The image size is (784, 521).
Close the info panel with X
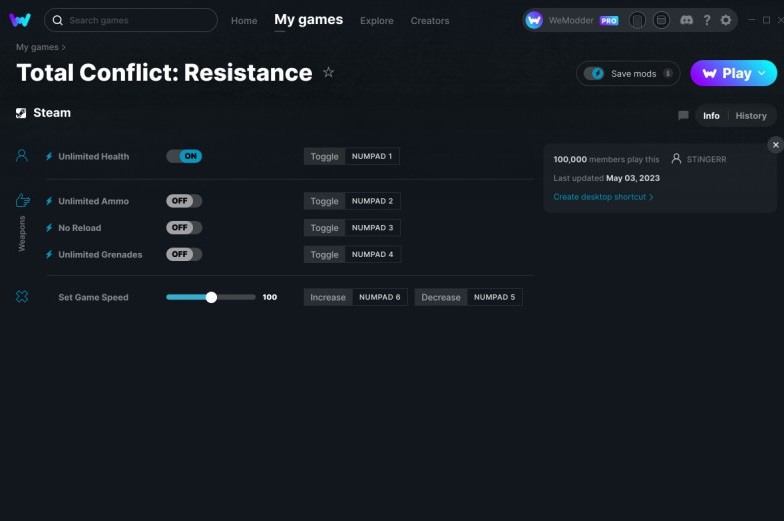(776, 145)
